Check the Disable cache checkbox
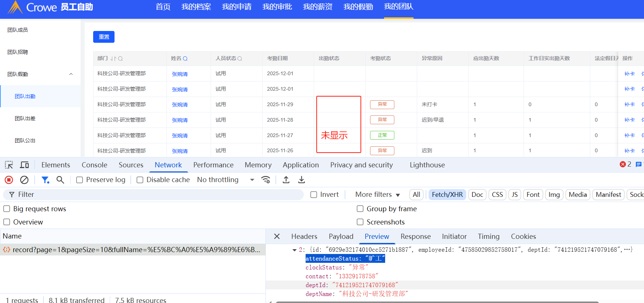The width and height of the screenshot is (644, 303). point(140,180)
